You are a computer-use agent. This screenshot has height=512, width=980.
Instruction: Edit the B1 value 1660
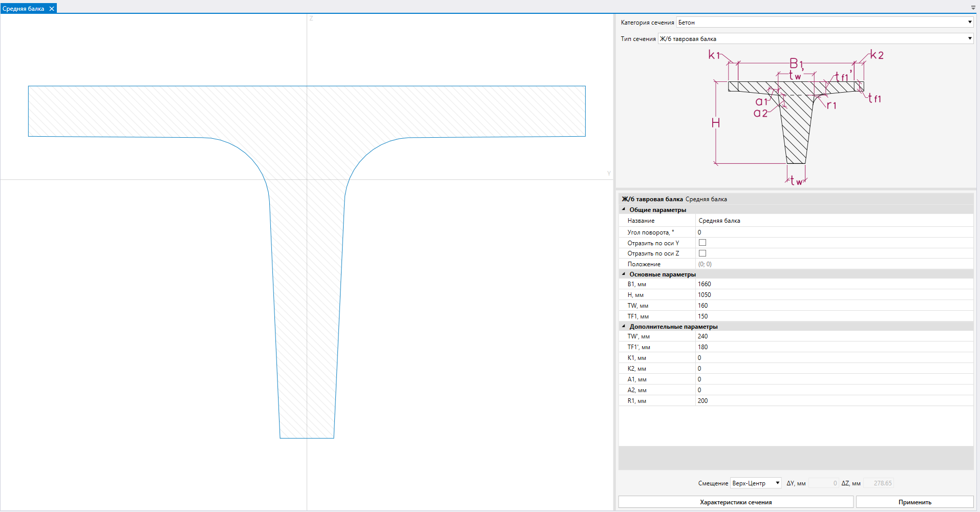point(835,284)
